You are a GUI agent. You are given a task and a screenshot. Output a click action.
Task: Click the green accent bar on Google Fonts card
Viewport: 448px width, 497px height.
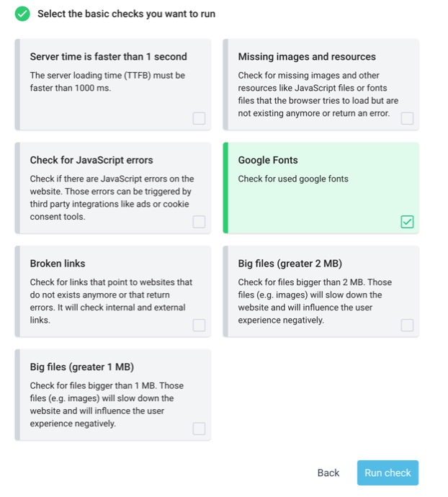pyautogui.click(x=225, y=188)
